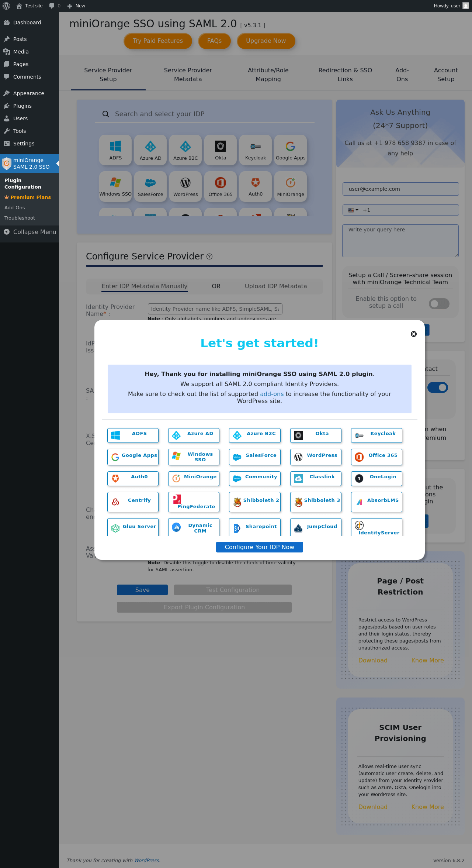Select ADFS tile in the IDP search grid
Screen dimensions: 472x868
point(115,150)
